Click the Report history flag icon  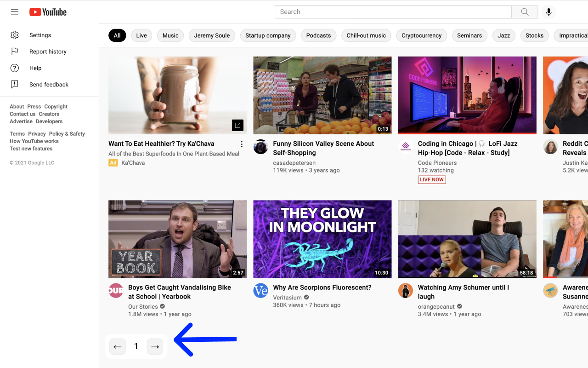15,52
